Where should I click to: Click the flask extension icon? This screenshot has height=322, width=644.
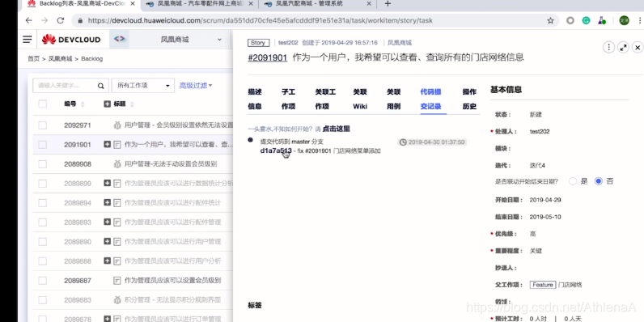(602, 20)
